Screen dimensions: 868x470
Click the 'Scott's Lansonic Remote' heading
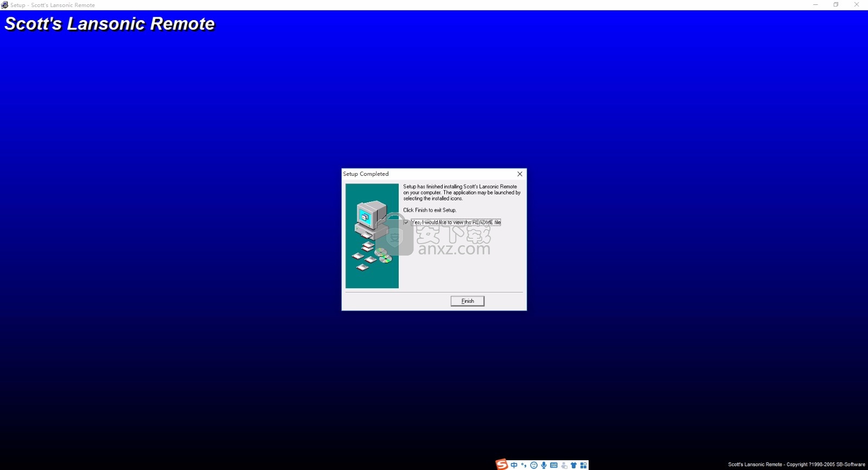[110, 24]
